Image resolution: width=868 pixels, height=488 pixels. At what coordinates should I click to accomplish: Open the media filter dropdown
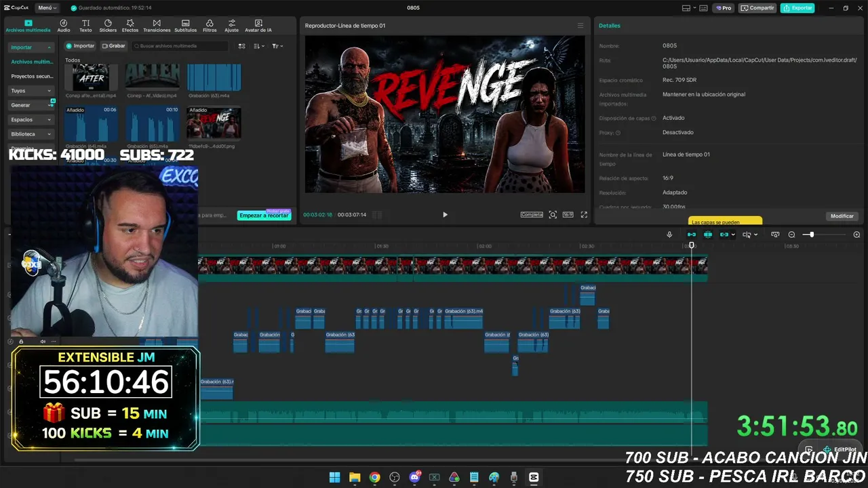click(x=277, y=46)
